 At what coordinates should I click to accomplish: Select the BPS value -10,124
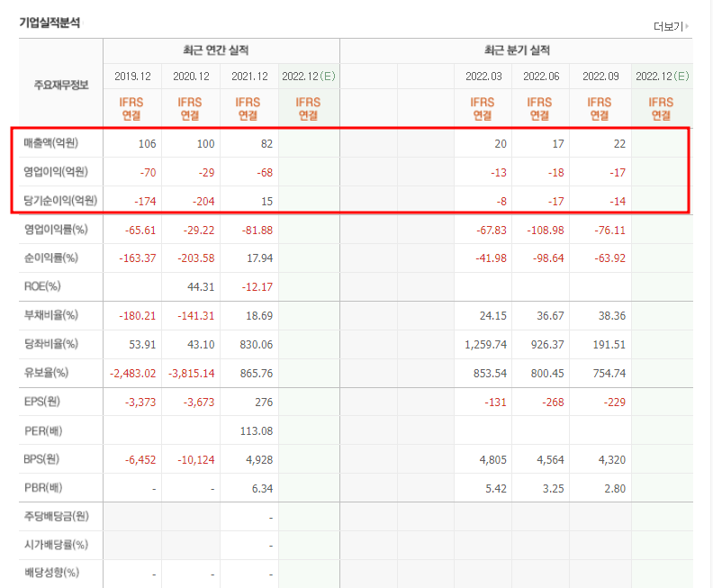(x=196, y=460)
